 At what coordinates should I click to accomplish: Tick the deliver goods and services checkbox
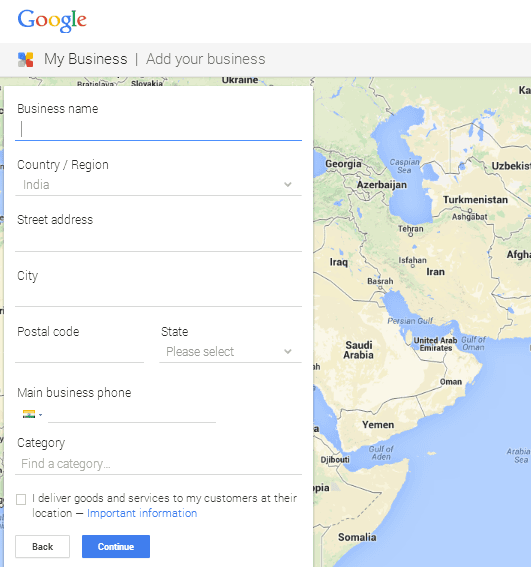pyautogui.click(x=21, y=499)
